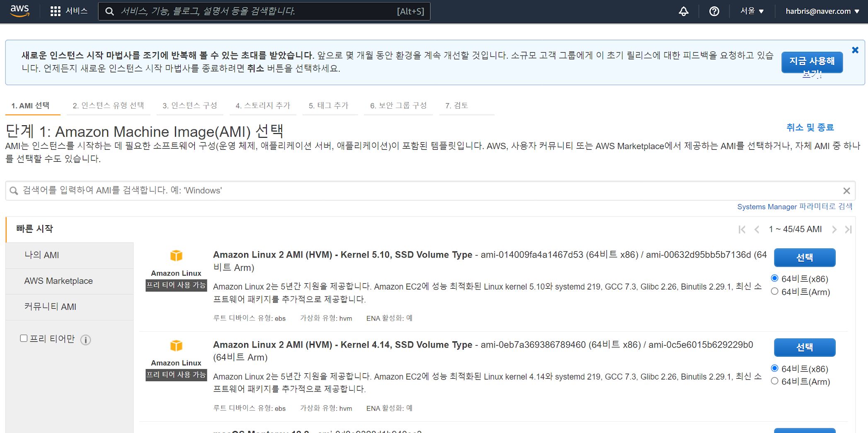The height and width of the screenshot is (433, 868).
Task: Open the help question mark icon
Action: click(714, 11)
